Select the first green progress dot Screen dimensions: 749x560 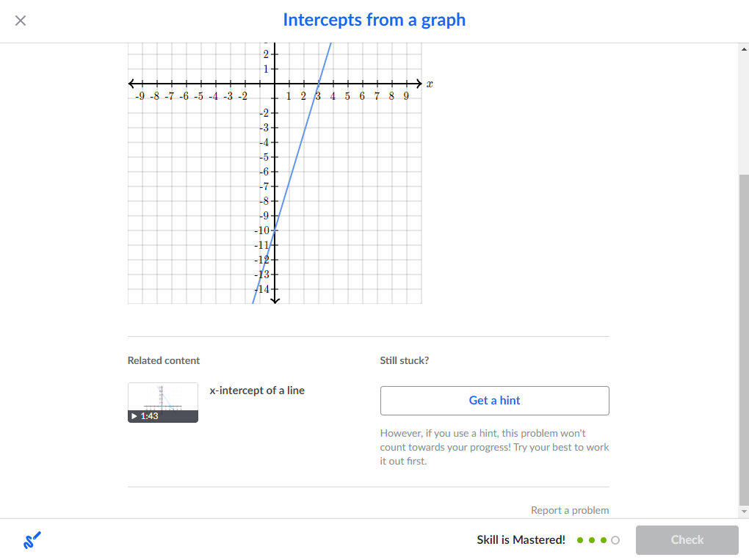pos(580,540)
